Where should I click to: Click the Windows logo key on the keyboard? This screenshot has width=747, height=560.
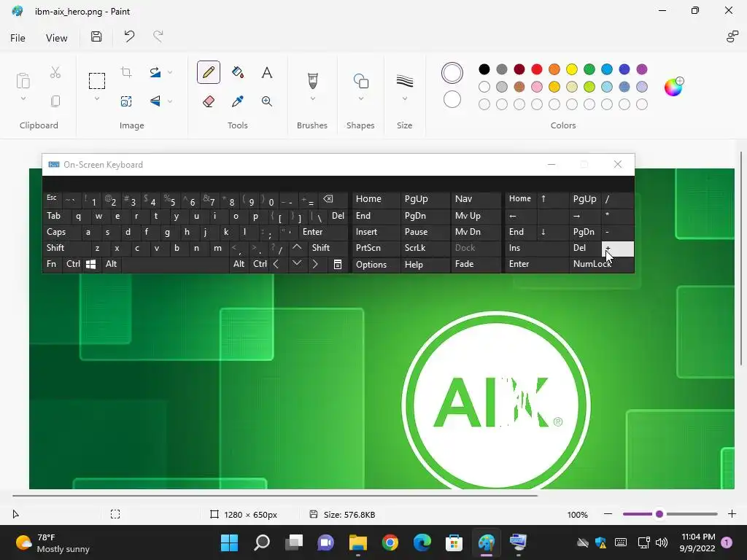coord(91,264)
